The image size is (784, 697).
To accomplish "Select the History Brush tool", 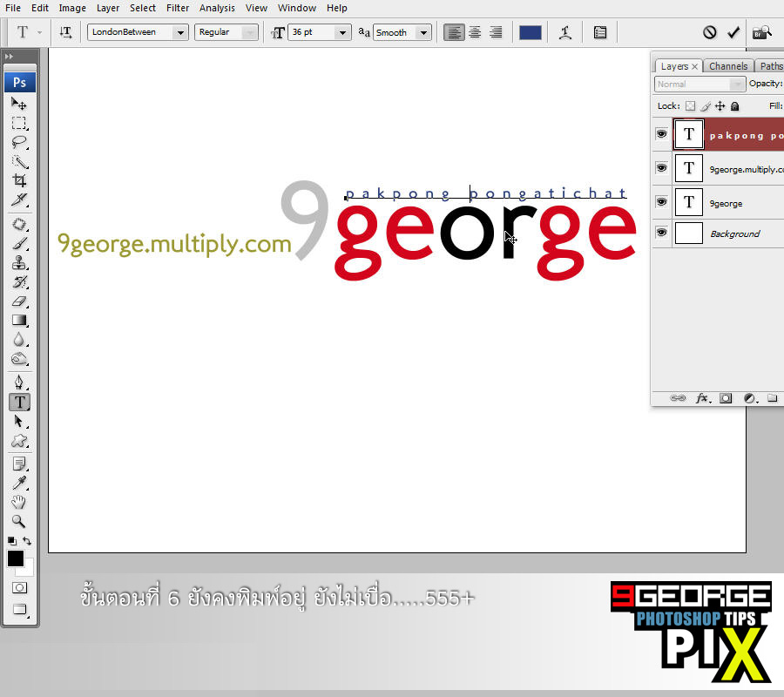I will tap(19, 282).
